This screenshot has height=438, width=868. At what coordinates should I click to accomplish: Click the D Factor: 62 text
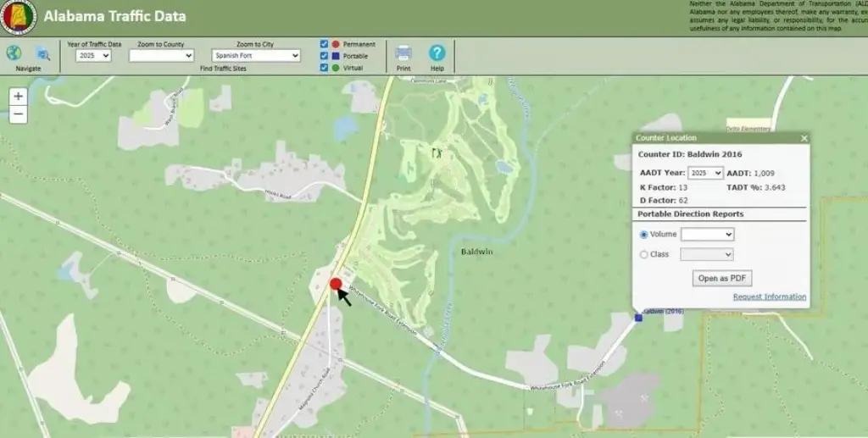pyautogui.click(x=664, y=200)
